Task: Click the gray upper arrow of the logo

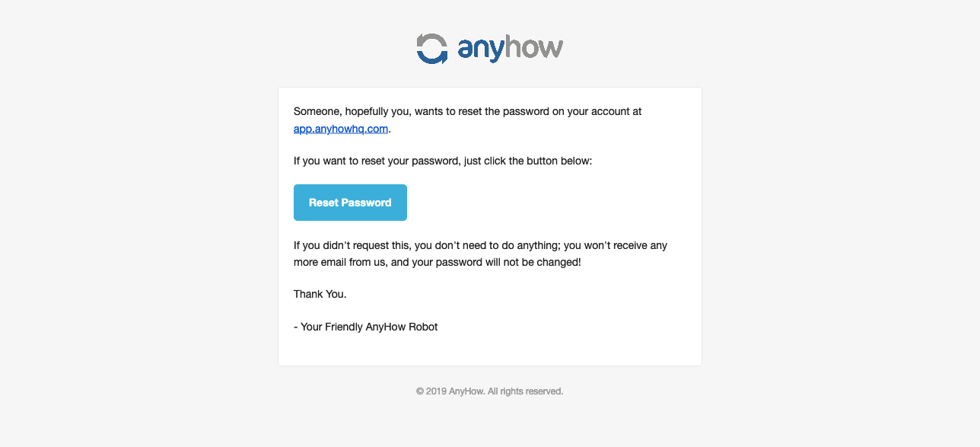Action: click(x=431, y=41)
